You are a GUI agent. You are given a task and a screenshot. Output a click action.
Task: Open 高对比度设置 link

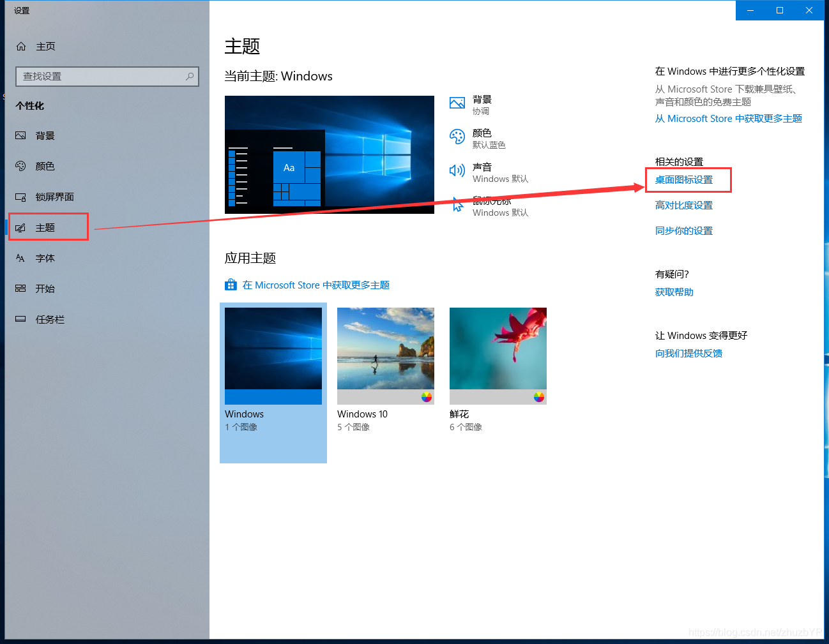tap(684, 206)
